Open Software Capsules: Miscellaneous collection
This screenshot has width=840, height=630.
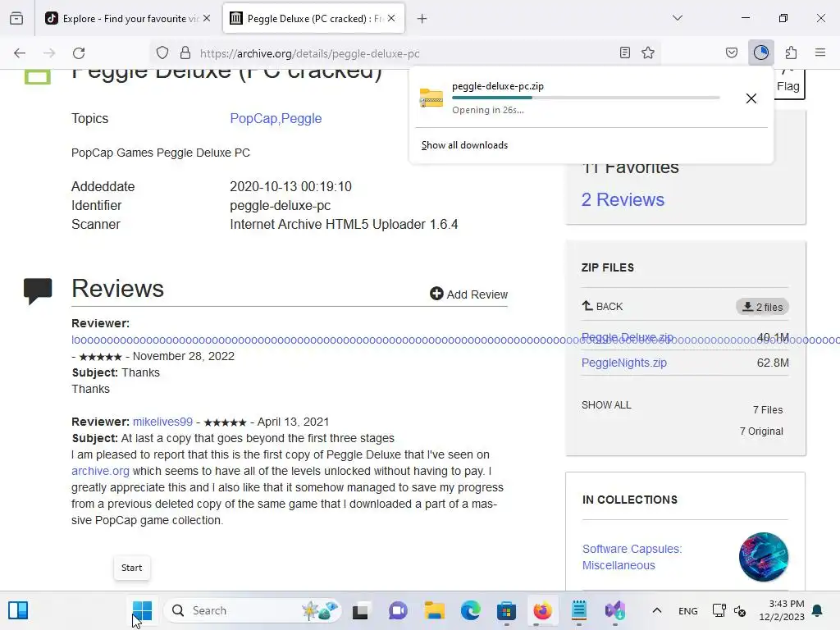632,557
